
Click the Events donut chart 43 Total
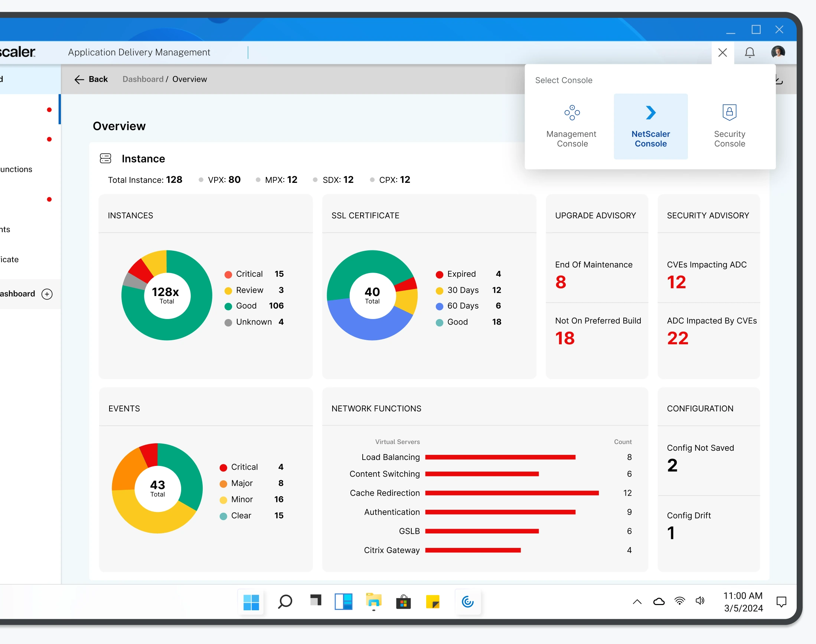(x=157, y=488)
